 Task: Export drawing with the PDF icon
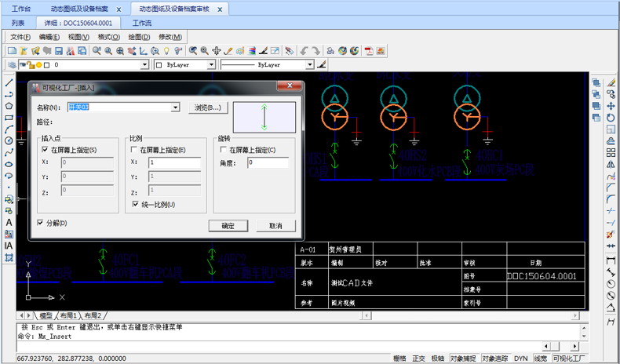pyautogui.click(x=367, y=51)
